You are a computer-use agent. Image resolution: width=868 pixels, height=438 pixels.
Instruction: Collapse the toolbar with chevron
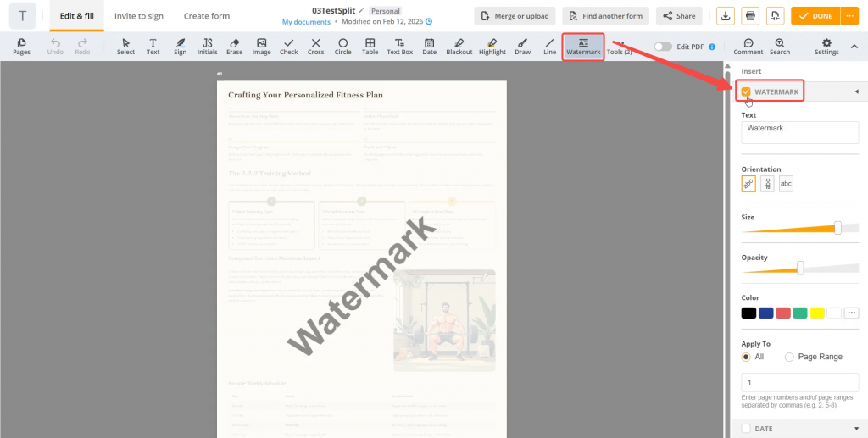pyautogui.click(x=854, y=47)
